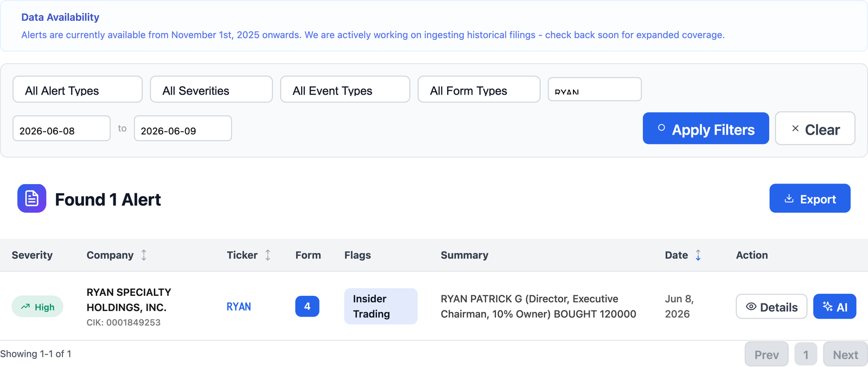This screenshot has width=868, height=367.
Task: Click the Showing 1-1 of 1 text
Action: point(36,354)
